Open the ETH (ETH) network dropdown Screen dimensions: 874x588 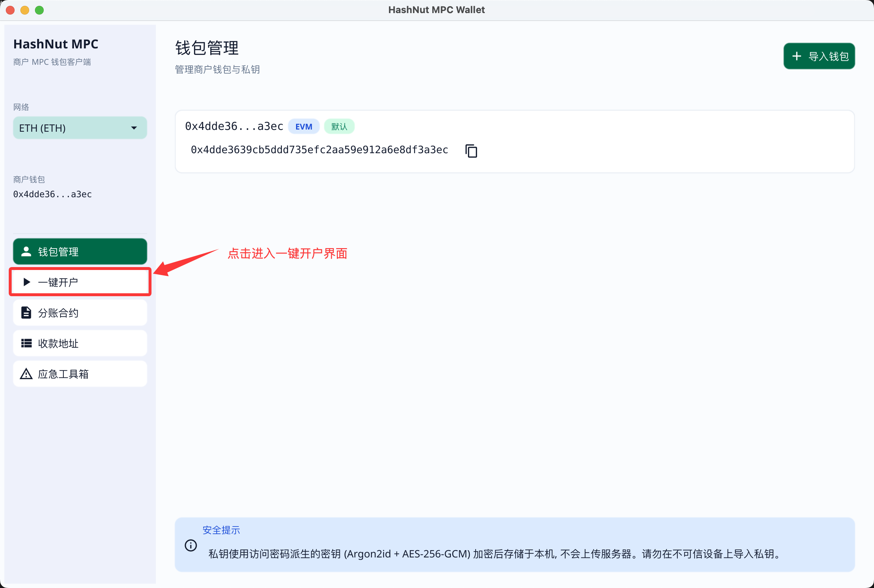coord(80,128)
